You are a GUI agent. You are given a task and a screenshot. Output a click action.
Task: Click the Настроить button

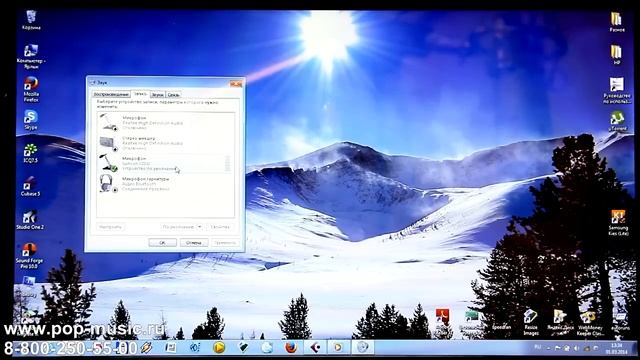click(110, 227)
